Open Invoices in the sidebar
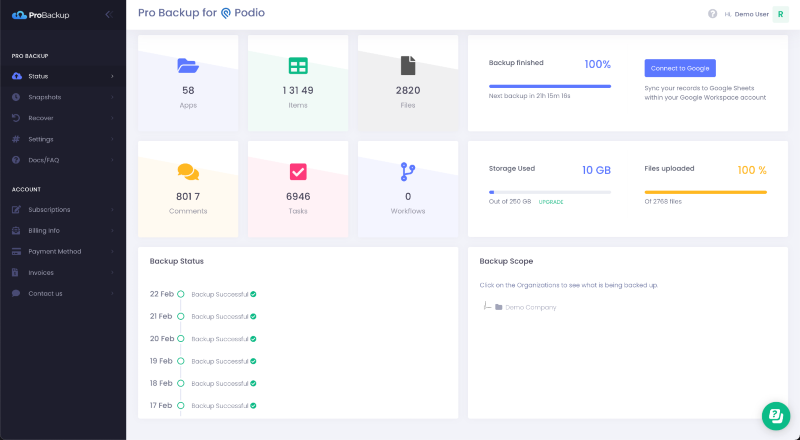The height and width of the screenshot is (440, 800). (42, 272)
